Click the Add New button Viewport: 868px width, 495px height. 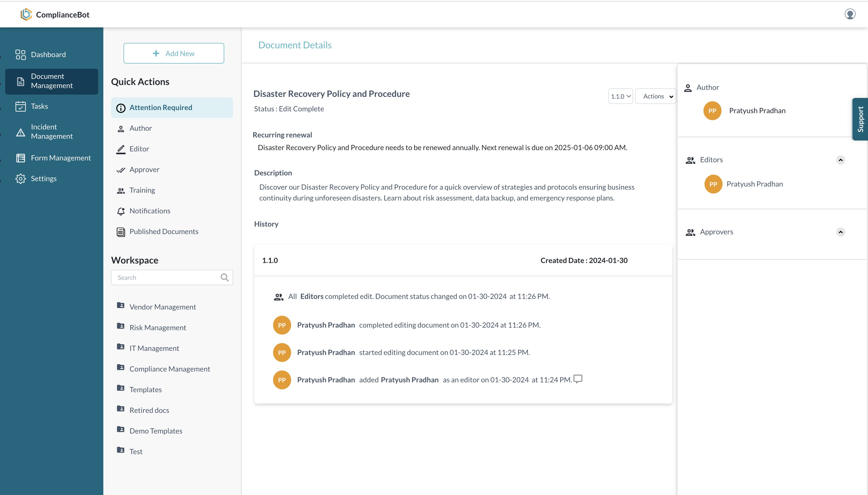coord(174,53)
